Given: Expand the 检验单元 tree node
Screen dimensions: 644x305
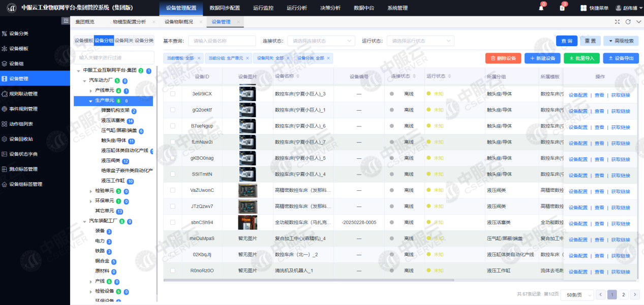Looking at the screenshot, I should pos(90,191).
